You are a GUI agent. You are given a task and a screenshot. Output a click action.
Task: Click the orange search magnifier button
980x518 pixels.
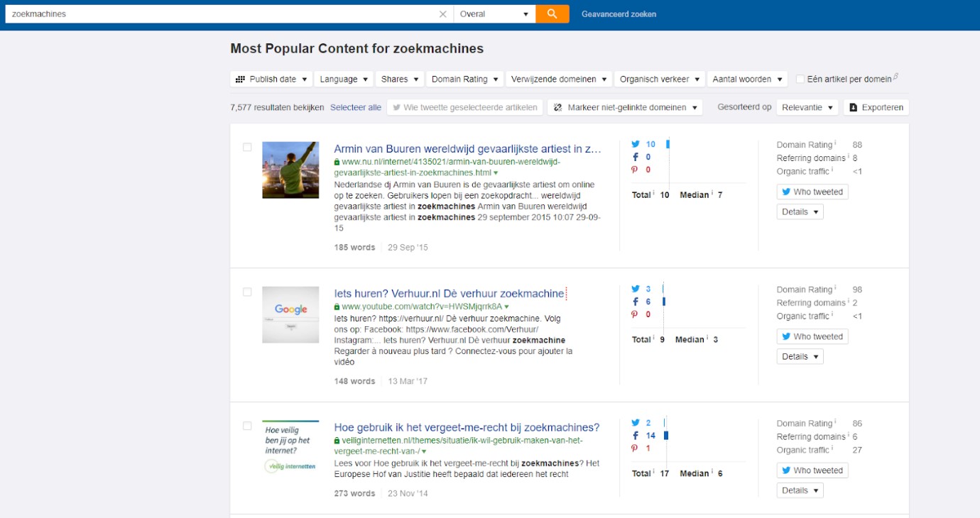552,13
